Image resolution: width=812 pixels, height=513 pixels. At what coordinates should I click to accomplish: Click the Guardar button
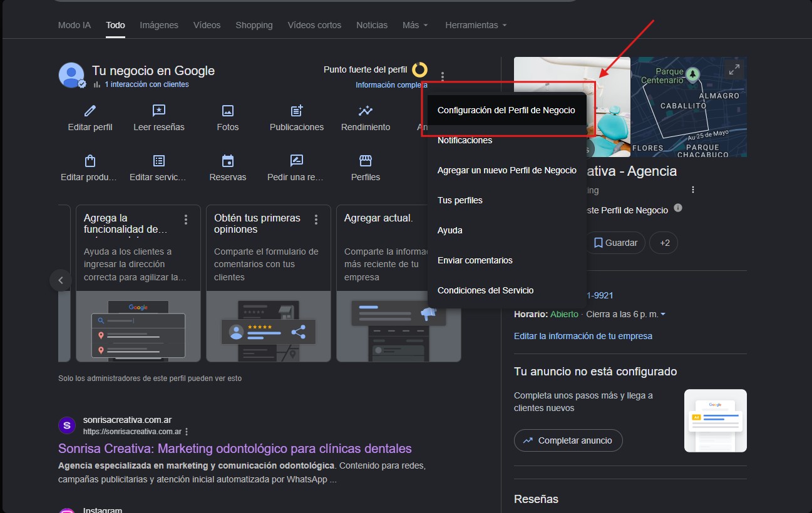[x=615, y=243]
